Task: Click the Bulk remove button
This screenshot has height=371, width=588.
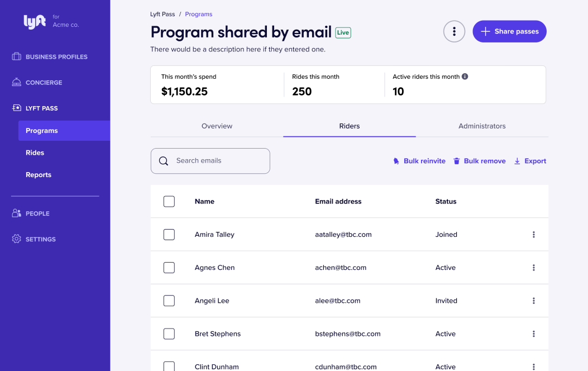Action: pos(479,161)
